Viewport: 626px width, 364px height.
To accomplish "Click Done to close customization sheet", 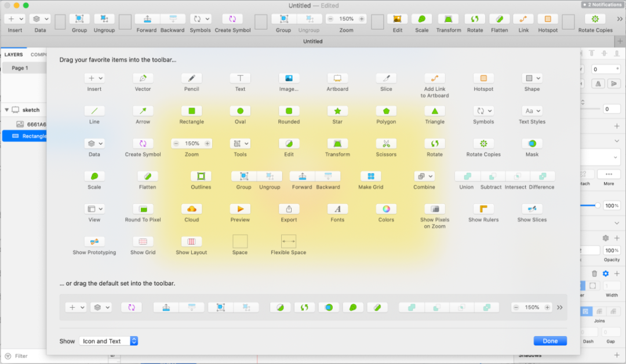I will (550, 341).
